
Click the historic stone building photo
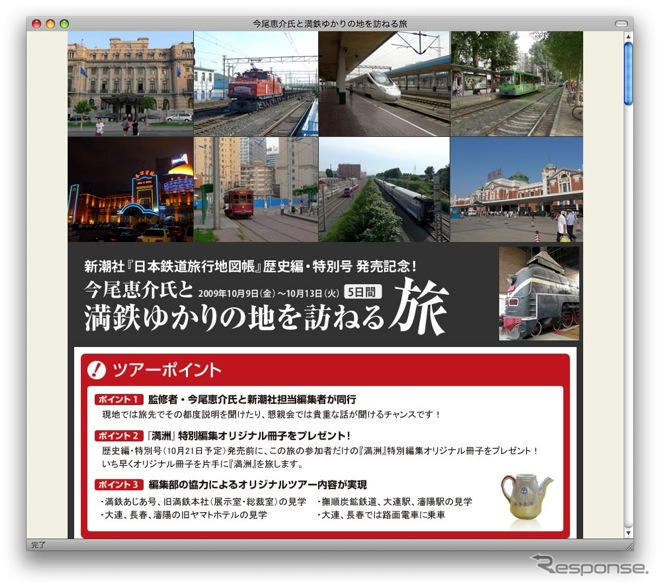[130, 84]
